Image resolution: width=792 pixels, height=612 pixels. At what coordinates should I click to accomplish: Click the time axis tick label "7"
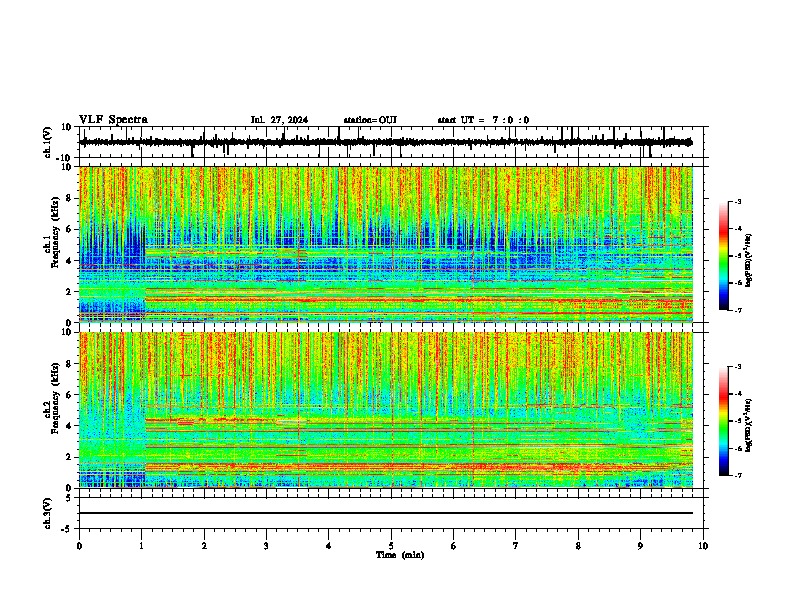click(516, 546)
